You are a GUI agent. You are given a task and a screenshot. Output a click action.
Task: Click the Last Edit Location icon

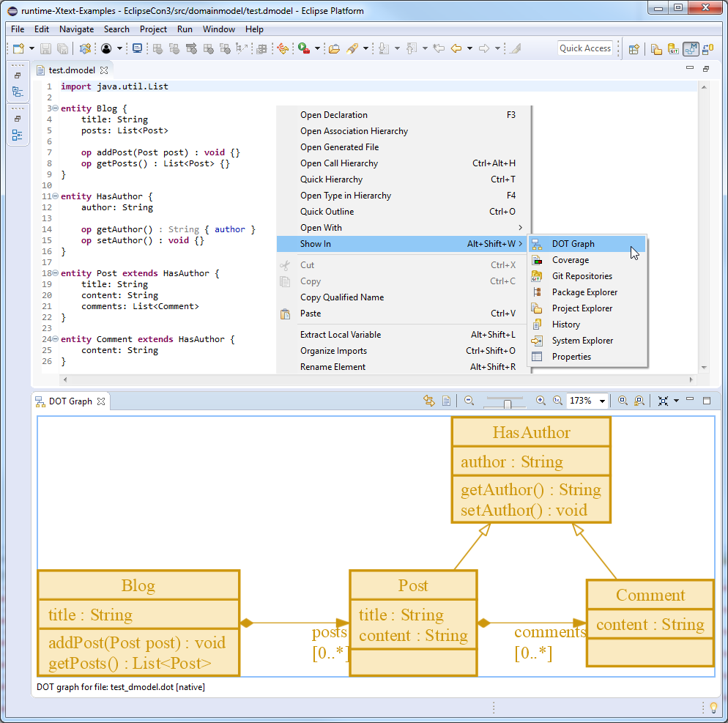coord(439,48)
